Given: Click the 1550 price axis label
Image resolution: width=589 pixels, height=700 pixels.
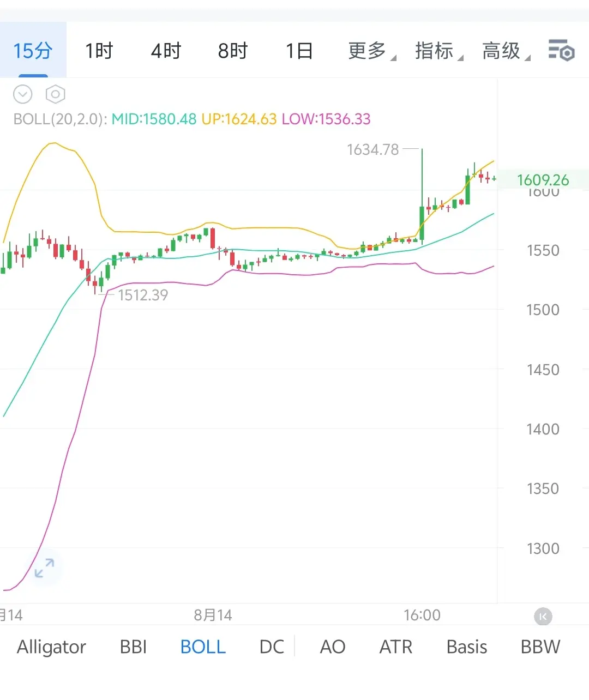Looking at the screenshot, I should coord(543,250).
